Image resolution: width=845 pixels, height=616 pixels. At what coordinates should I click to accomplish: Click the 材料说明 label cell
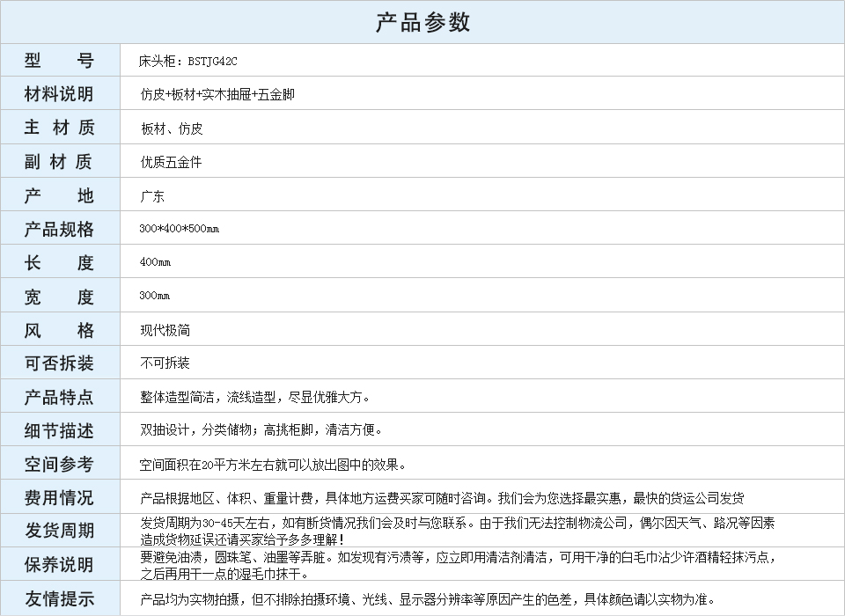tap(59, 94)
